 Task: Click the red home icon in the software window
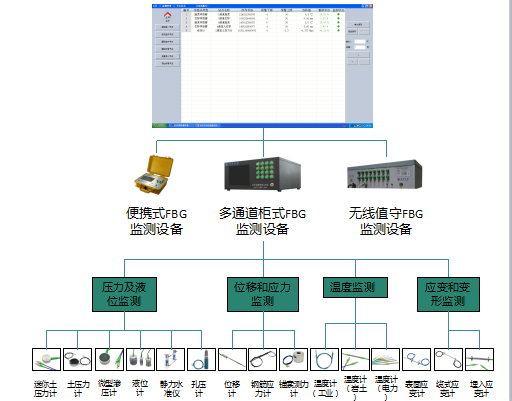click(x=167, y=15)
